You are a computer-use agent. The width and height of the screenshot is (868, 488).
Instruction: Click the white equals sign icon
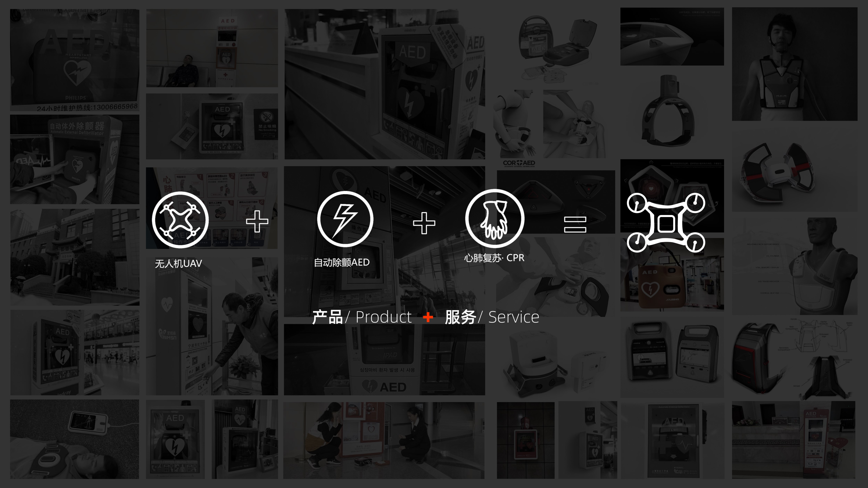point(575,225)
